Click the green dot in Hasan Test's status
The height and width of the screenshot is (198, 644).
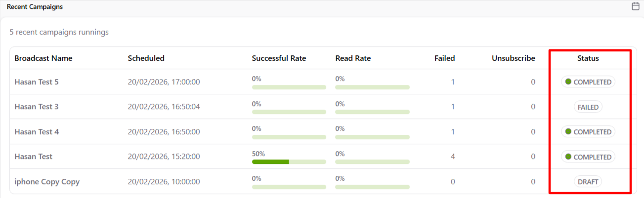568,157
